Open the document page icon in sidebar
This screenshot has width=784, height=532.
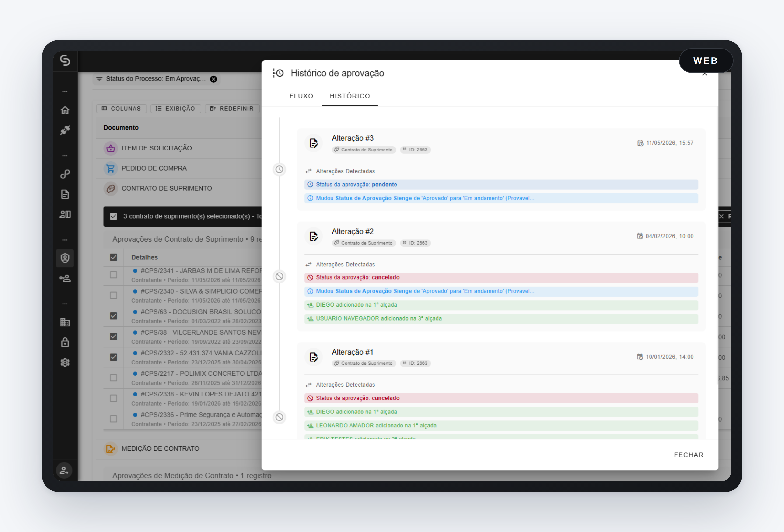pyautogui.click(x=65, y=194)
